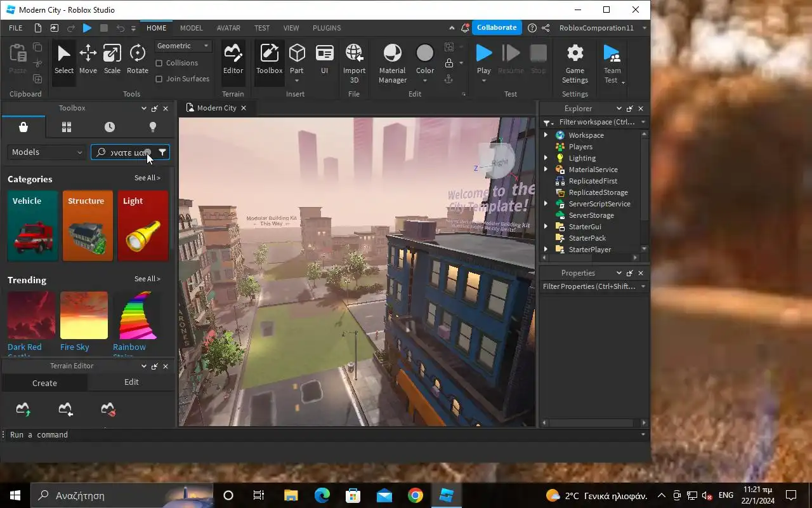Open the Light category card
812x508 pixels.
tap(143, 226)
